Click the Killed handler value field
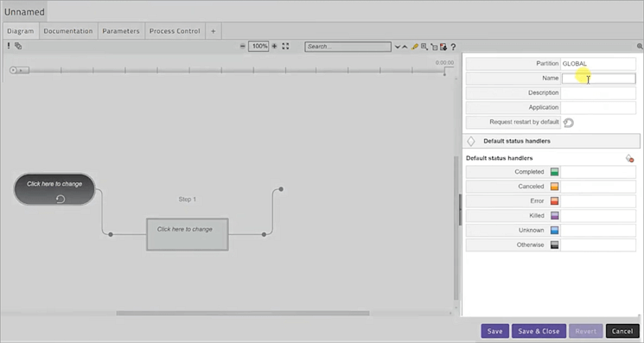Screen dimensions: 644x343 pyautogui.click(x=598, y=216)
